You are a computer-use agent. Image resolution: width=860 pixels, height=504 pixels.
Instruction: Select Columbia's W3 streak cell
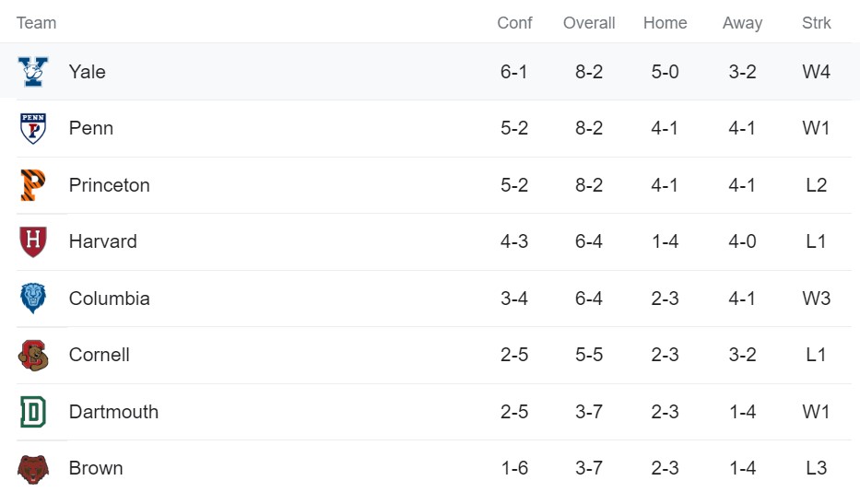click(x=816, y=299)
